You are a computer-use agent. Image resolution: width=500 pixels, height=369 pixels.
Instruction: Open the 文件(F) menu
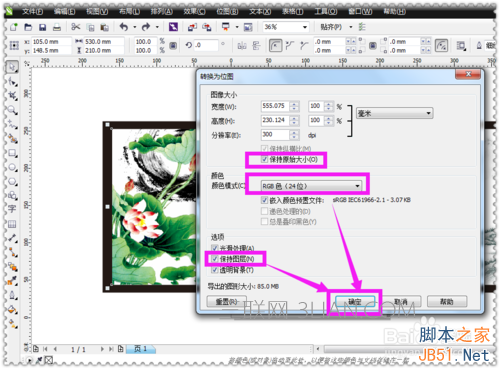click(x=33, y=12)
